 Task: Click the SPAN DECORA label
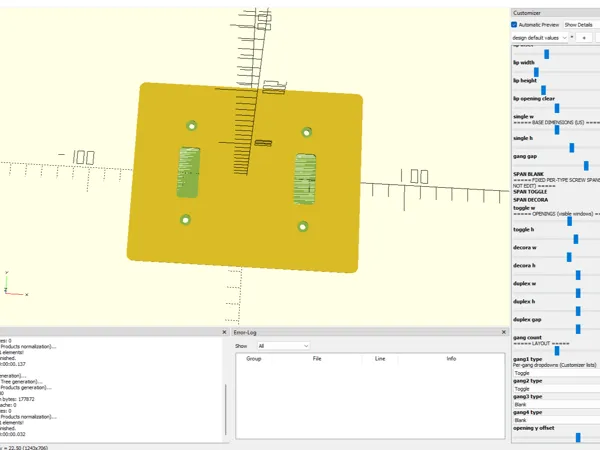pyautogui.click(x=530, y=200)
